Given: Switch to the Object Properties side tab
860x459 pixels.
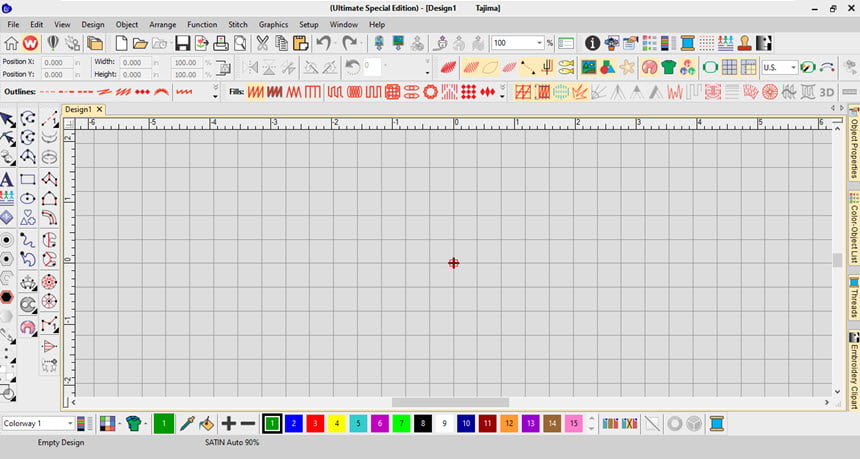Looking at the screenshot, I should tap(853, 147).
